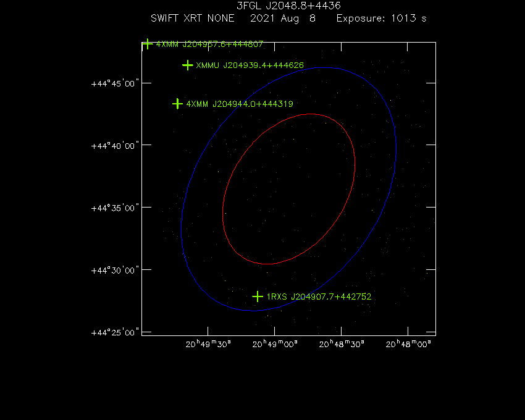Image resolution: width=525 pixels, height=420 pixels.
Task: Click the green cross marker for 4XMM J204944.0+444319
Action: click(x=177, y=104)
